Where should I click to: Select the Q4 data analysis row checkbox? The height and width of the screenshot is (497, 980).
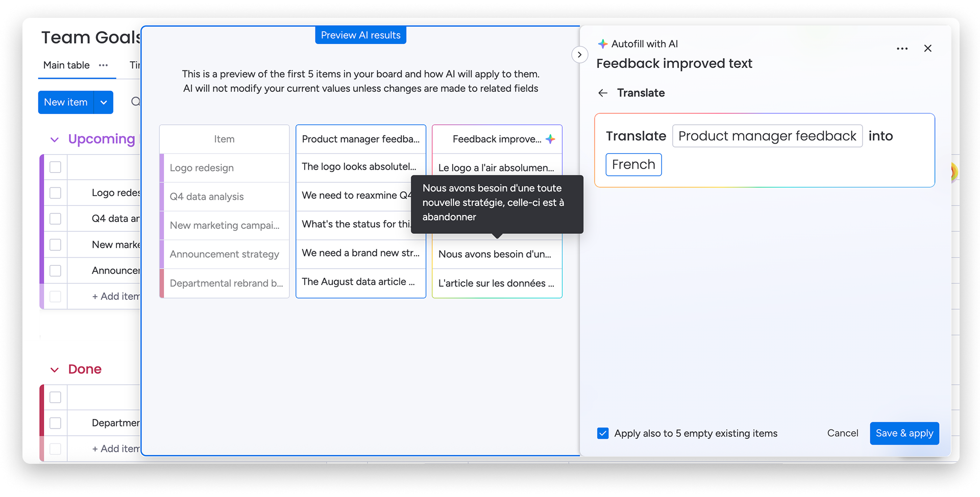click(x=55, y=219)
